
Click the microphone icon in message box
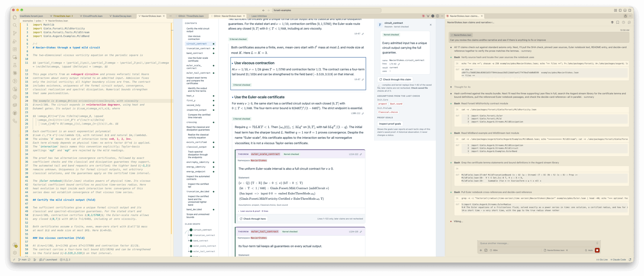pyautogui.click(x=597, y=243)
